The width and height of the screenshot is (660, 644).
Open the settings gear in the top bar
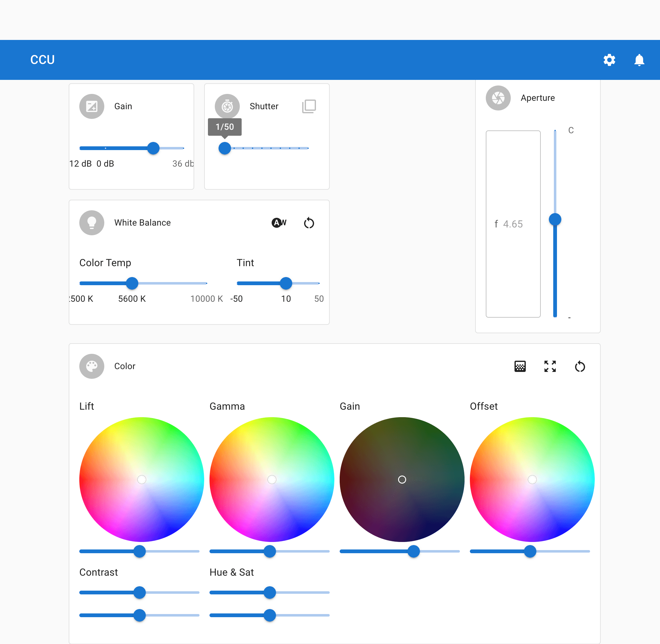click(609, 60)
